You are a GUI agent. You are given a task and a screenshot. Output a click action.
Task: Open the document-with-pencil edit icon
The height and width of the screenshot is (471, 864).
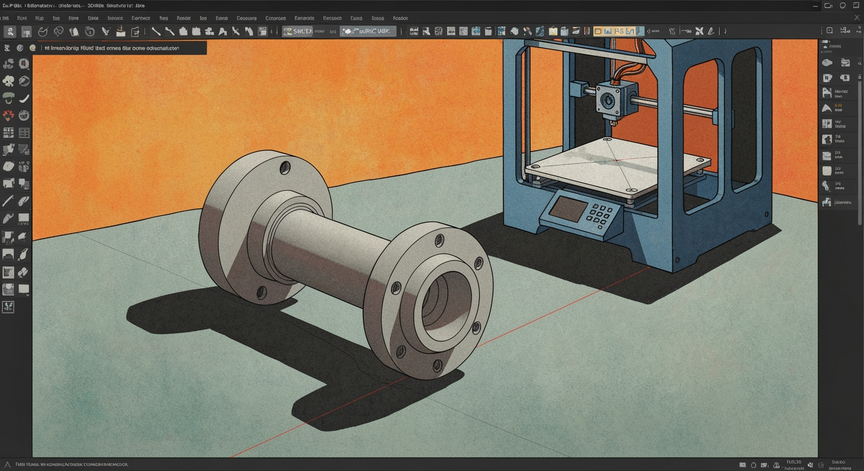[136, 31]
